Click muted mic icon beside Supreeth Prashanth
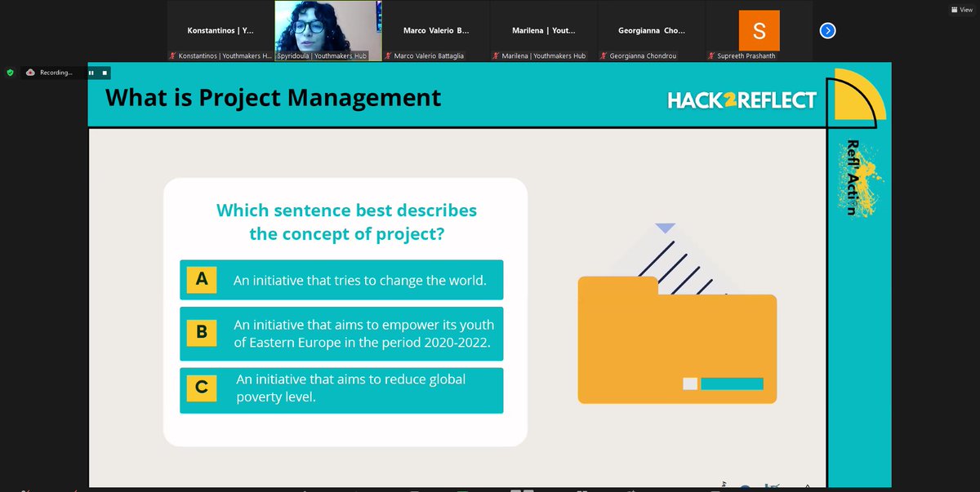The image size is (980, 492). point(711,56)
